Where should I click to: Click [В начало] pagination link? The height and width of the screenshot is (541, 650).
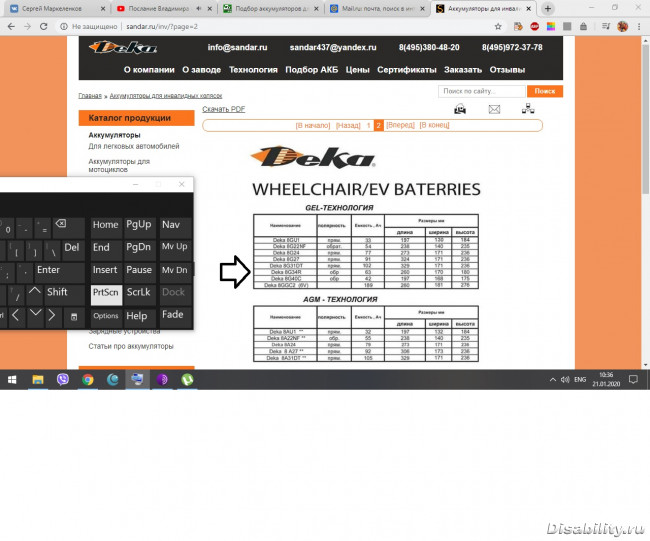tap(313, 125)
